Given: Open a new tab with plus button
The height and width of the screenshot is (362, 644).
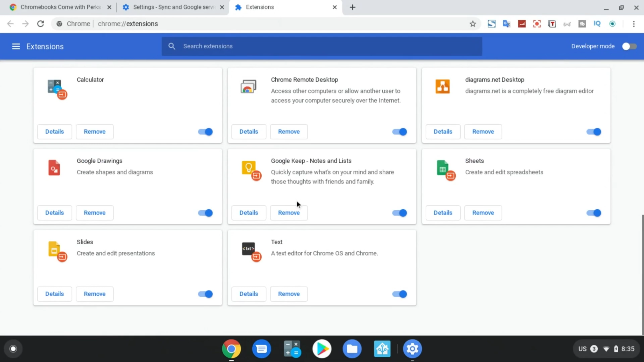Looking at the screenshot, I should coord(352,7).
